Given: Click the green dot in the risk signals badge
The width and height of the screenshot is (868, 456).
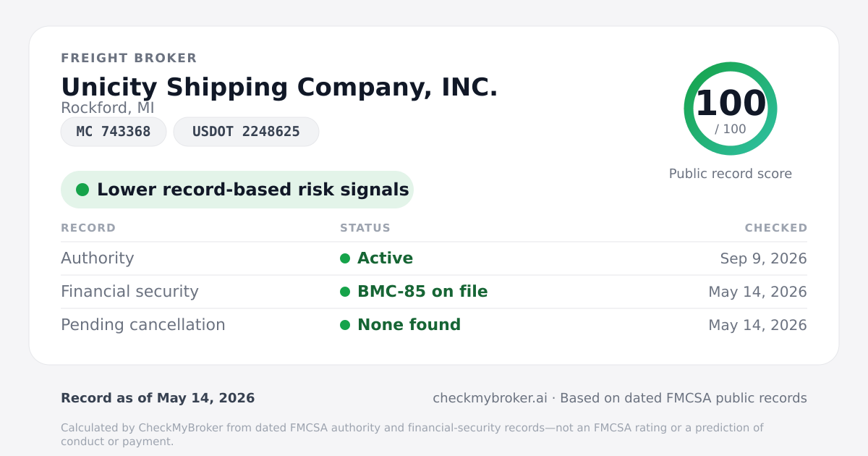Looking at the screenshot, I should point(82,190).
